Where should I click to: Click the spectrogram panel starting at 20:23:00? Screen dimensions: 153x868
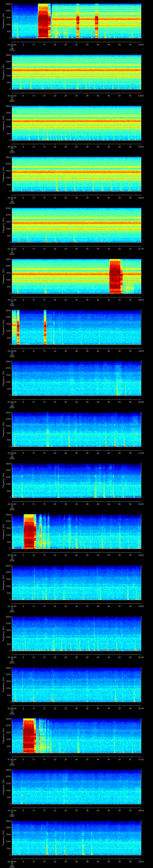click(x=77, y=72)
